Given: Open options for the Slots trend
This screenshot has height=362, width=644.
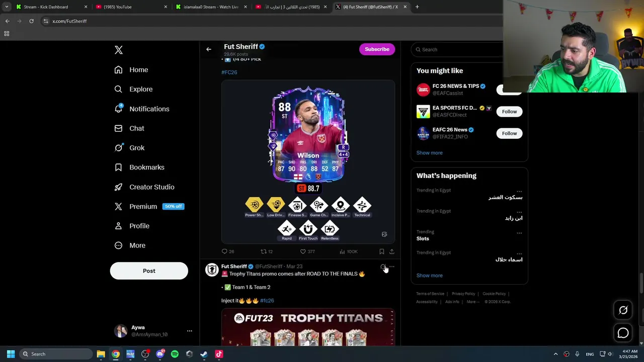Looking at the screenshot, I should click(519, 233).
